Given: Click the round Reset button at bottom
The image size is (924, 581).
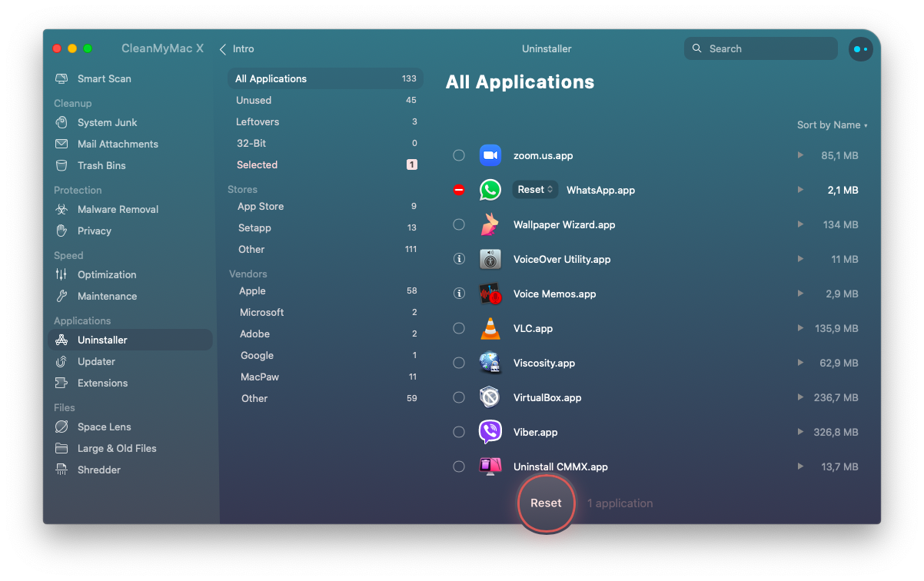Looking at the screenshot, I should pos(546,503).
